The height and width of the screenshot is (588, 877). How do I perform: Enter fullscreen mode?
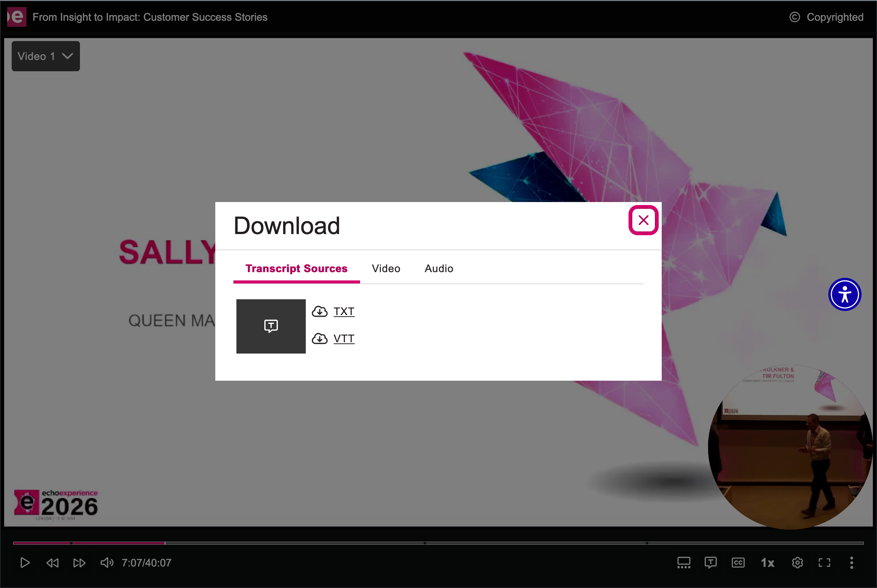coord(824,563)
